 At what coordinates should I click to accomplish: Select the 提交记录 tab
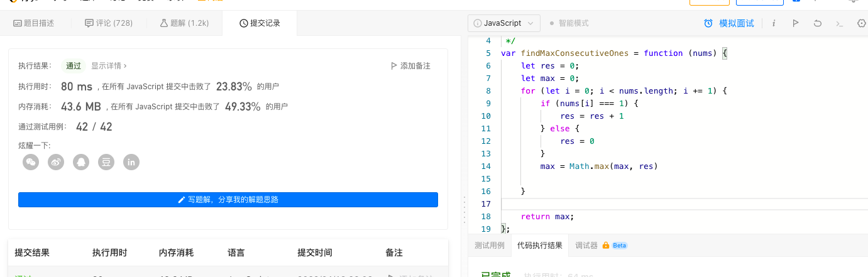(x=260, y=23)
